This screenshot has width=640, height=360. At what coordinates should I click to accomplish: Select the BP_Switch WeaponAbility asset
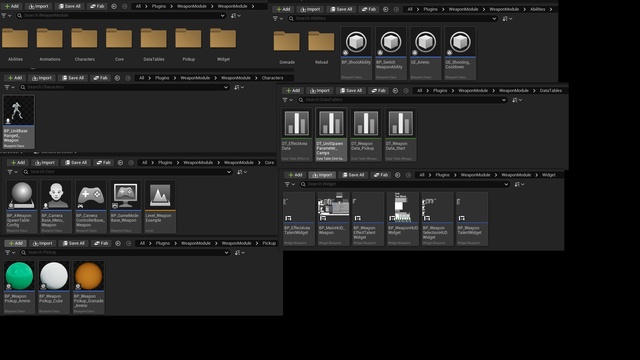click(391, 53)
